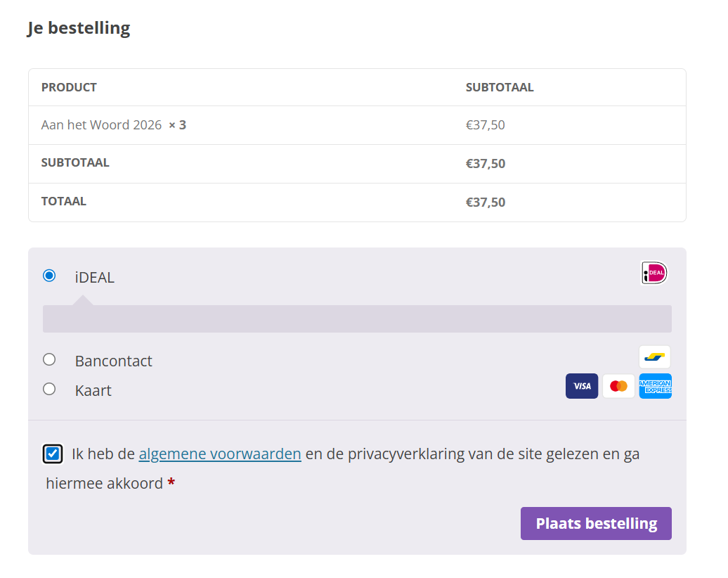Click the Kaart payment label

tap(93, 391)
